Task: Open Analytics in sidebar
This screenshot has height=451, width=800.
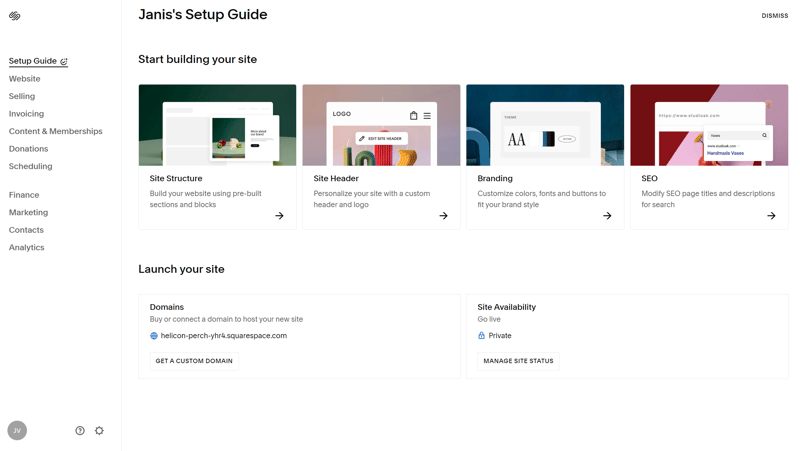Action: pos(27,247)
